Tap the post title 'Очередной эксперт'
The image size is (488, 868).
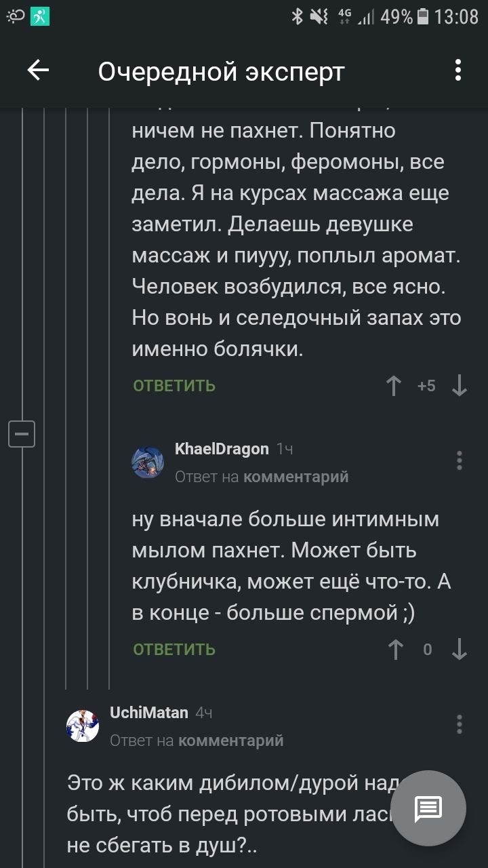[x=222, y=71]
